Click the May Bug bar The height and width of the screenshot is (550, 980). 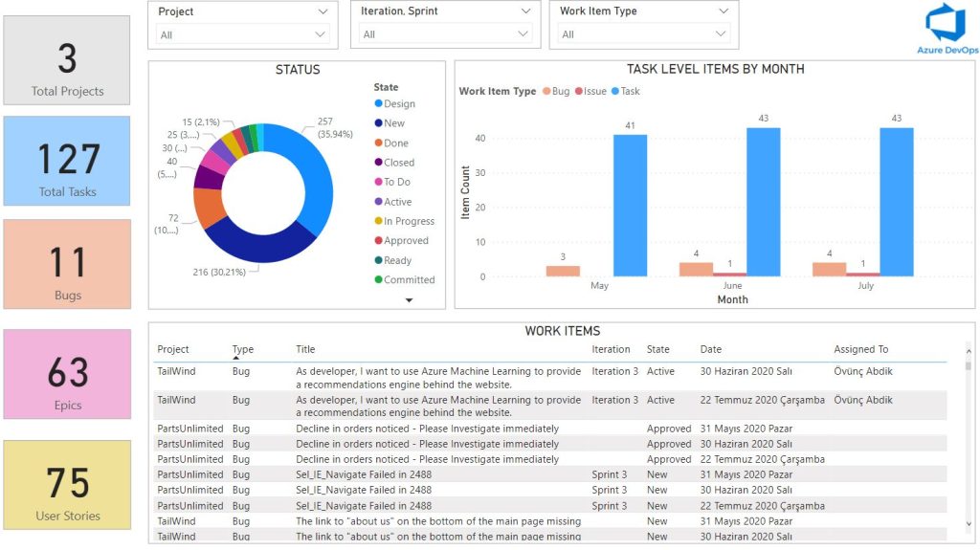point(563,271)
